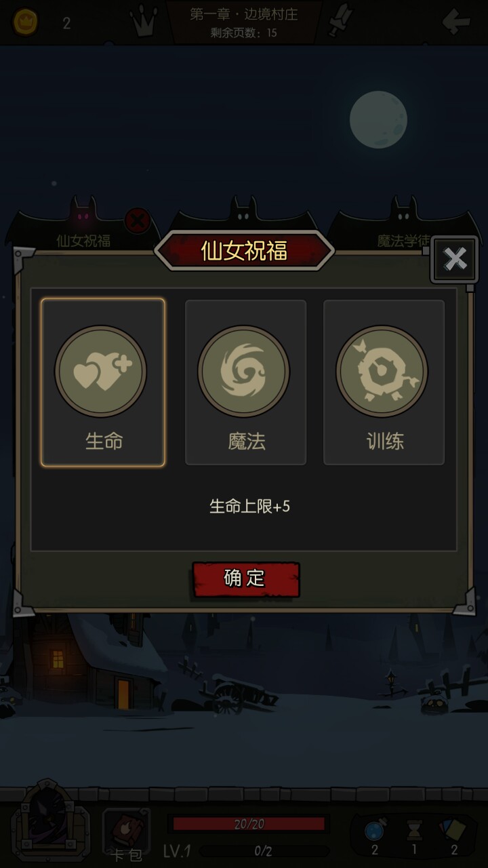Confirm with the red 确定 button
This screenshot has width=488, height=868.
click(245, 579)
